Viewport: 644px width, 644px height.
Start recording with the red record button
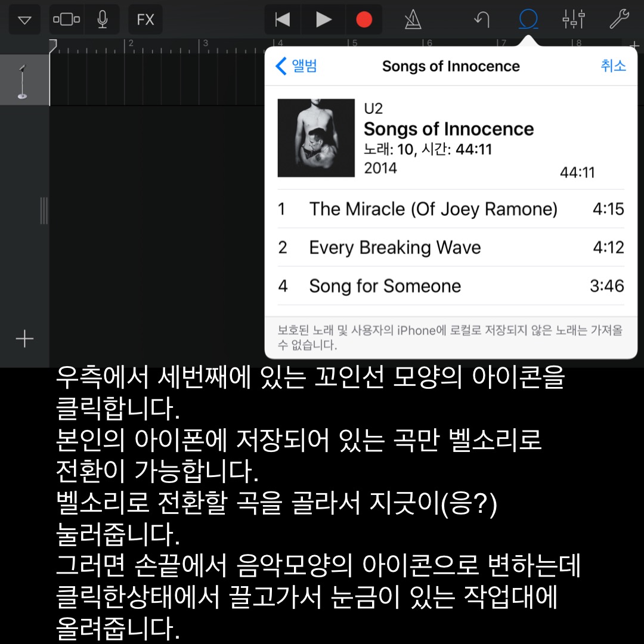click(364, 19)
